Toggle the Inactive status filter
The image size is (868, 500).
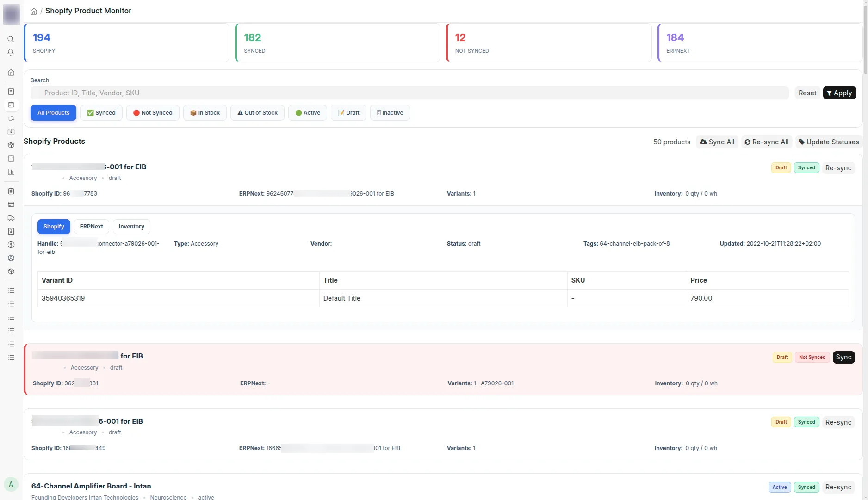390,113
